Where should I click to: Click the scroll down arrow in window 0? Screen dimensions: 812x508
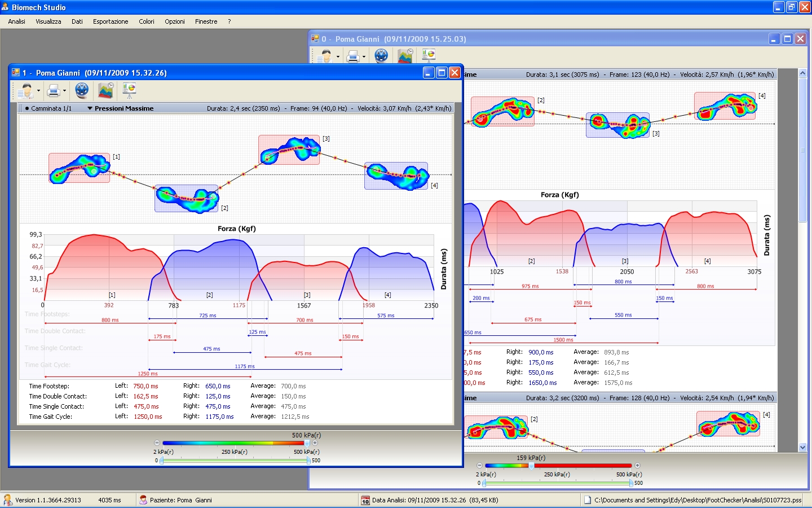(803, 447)
